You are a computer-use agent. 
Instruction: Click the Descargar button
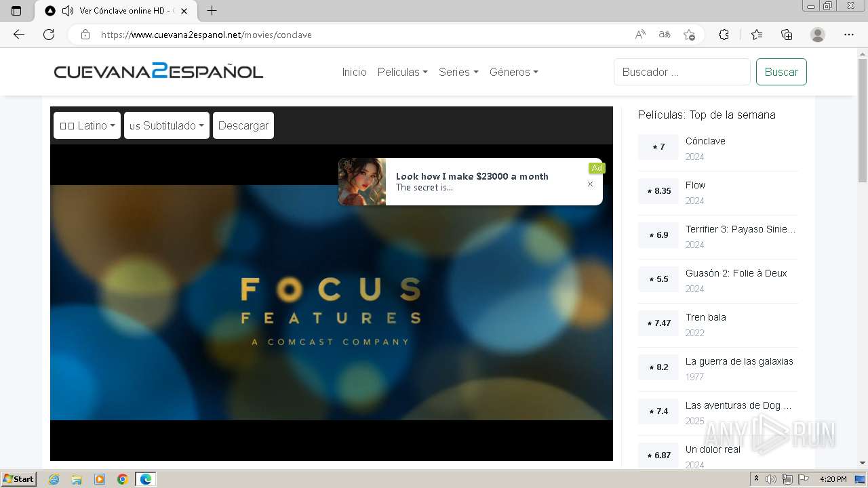pos(243,125)
